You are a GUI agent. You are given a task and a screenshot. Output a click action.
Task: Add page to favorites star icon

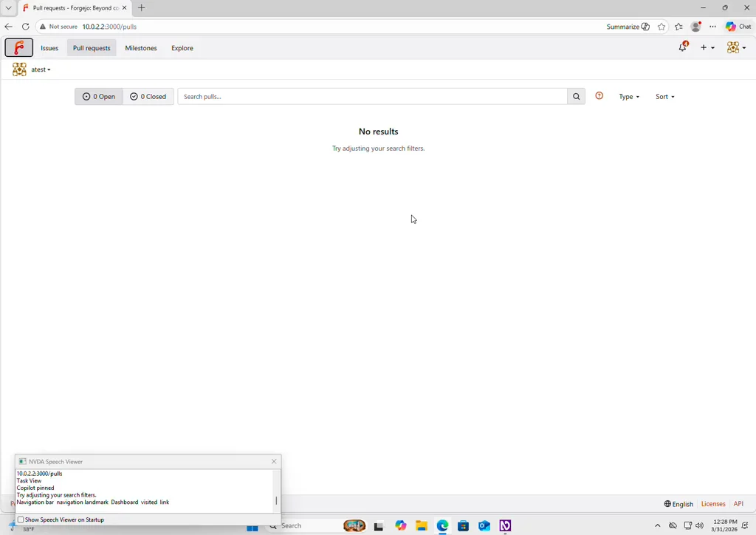[661, 27]
